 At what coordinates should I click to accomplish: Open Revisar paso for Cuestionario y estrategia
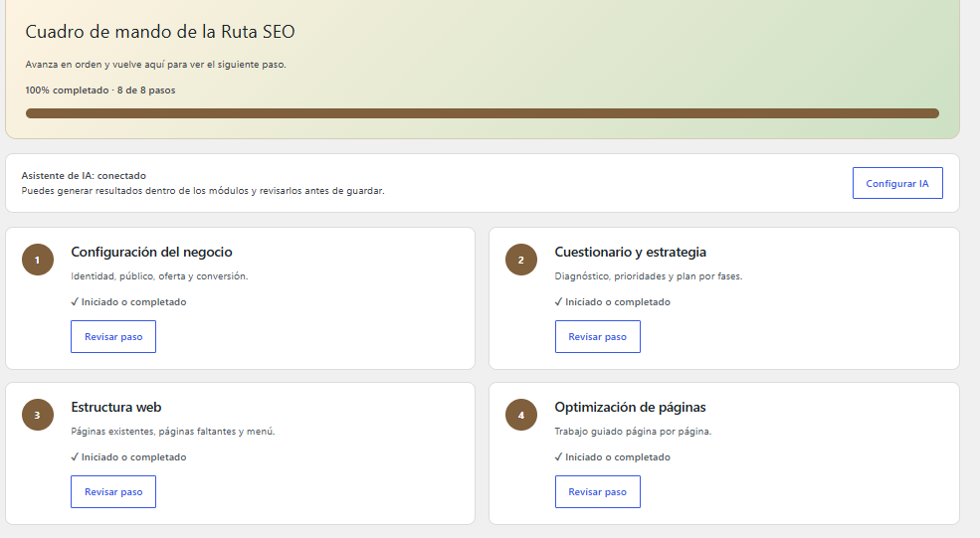598,337
